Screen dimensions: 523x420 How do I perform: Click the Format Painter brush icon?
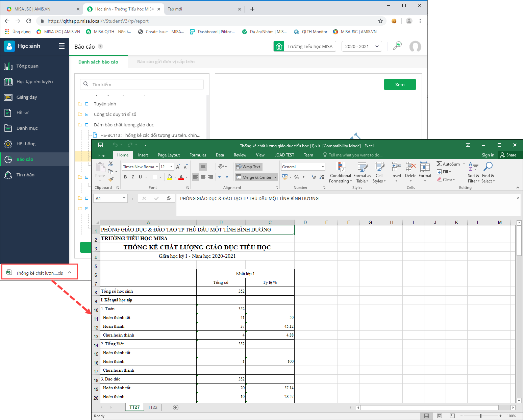tap(111, 179)
